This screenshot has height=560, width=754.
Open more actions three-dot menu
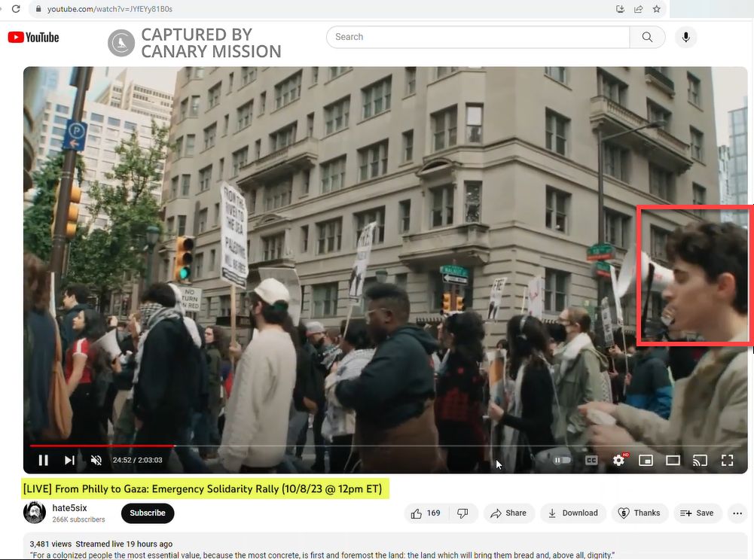737,513
